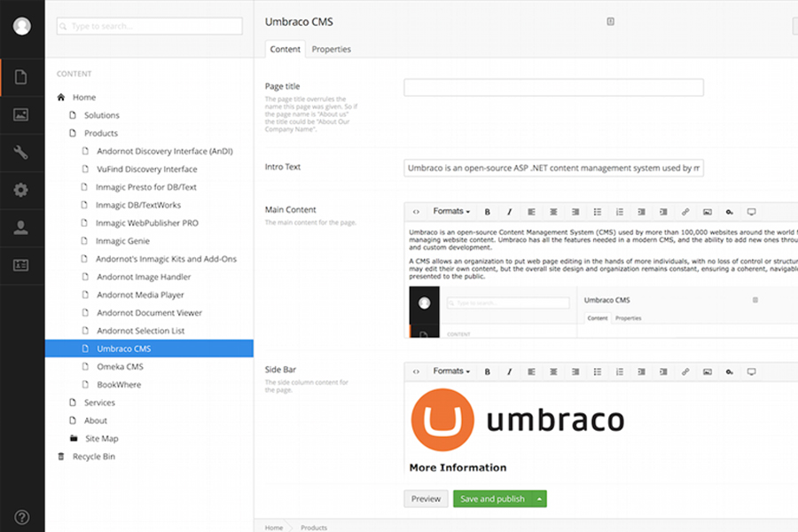Open the Settings wrench section
The width and height of the screenshot is (798, 532).
pos(21,153)
